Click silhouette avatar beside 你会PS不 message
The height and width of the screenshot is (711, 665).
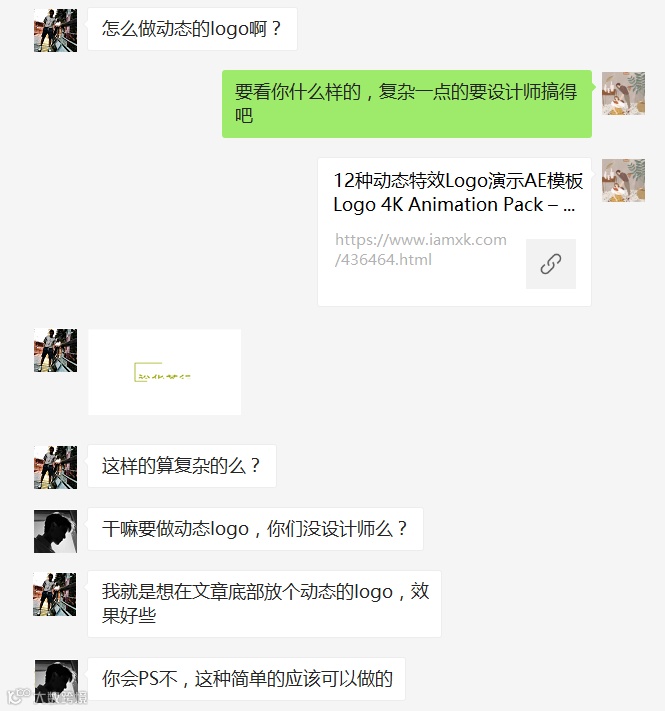click(56, 682)
